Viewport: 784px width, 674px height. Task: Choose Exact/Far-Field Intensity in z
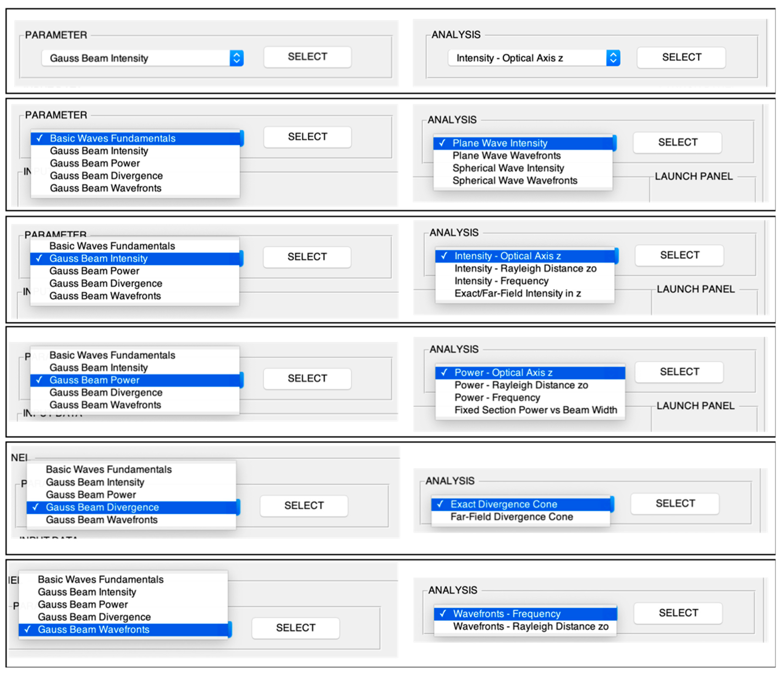(x=517, y=293)
